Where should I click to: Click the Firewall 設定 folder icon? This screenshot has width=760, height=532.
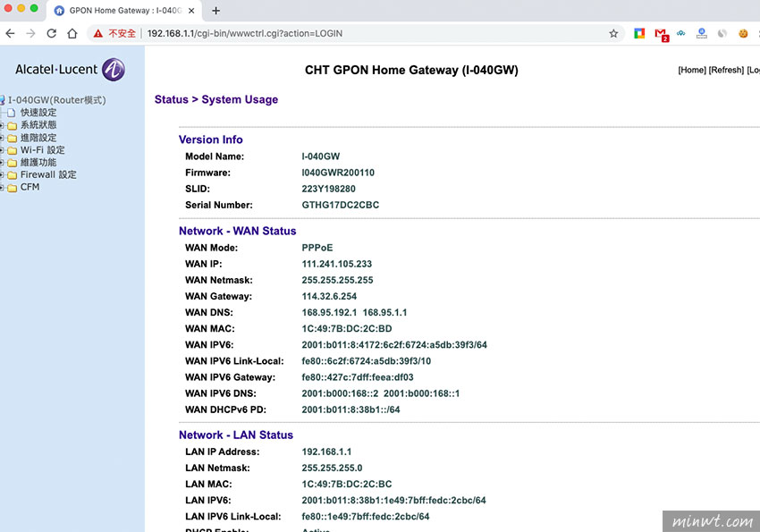tap(13, 175)
